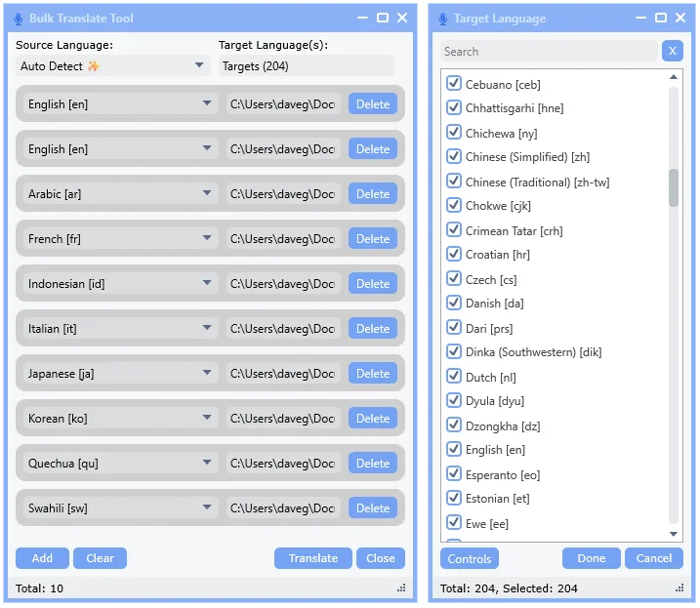Toggle the Esperanto [eo] checkbox
Image resolution: width=700 pixels, height=608 pixels.
coord(454,474)
